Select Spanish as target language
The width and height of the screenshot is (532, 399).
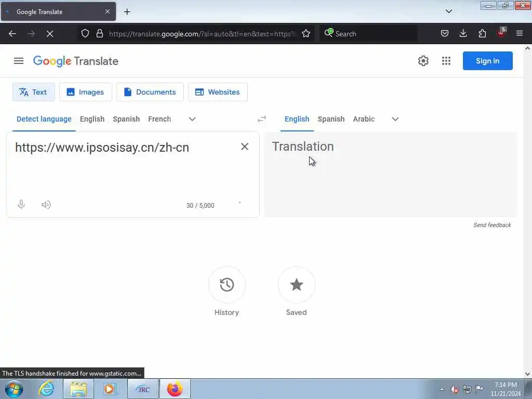[331, 119]
